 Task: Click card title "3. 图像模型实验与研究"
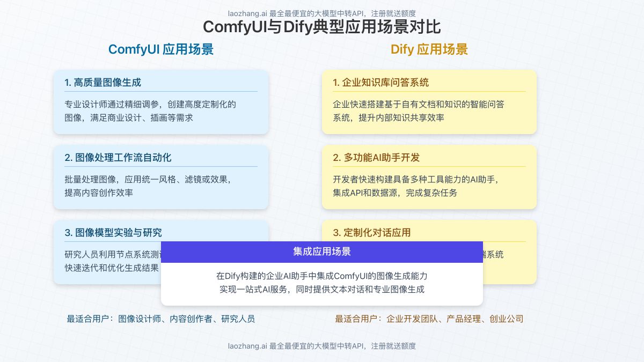point(113,233)
